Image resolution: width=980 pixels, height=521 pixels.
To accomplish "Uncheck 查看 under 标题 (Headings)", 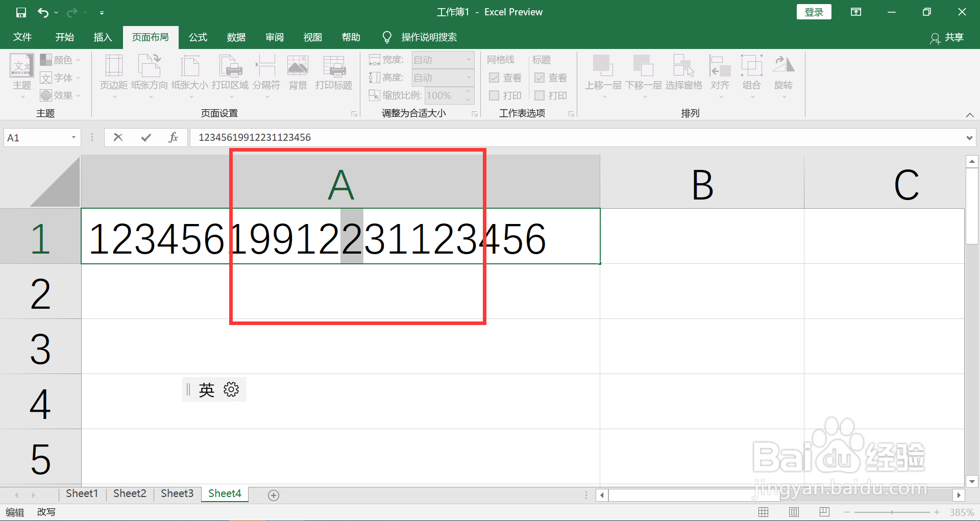I will point(540,78).
